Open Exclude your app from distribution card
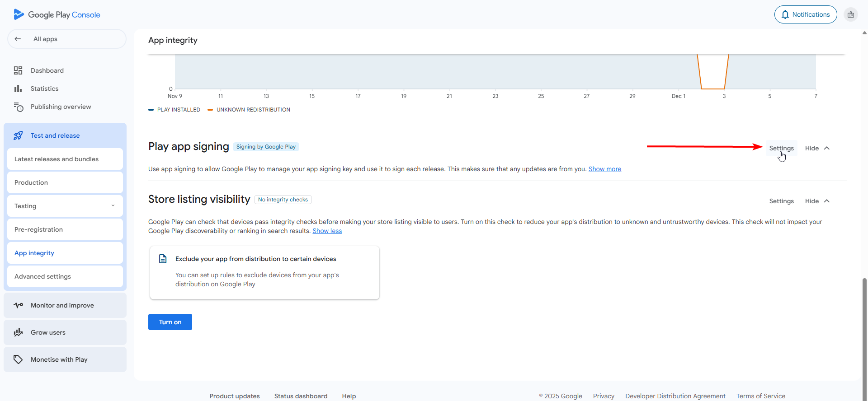The height and width of the screenshot is (401, 868). 264,273
